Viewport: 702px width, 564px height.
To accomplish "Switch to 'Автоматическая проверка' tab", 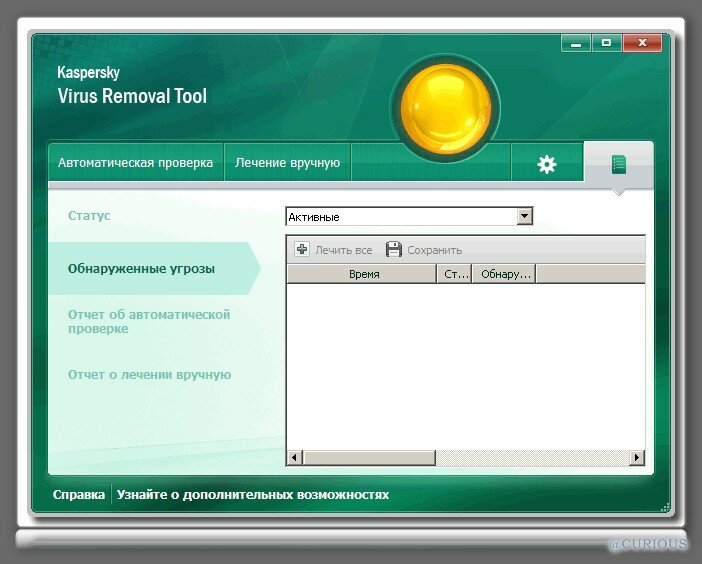I will point(135,162).
